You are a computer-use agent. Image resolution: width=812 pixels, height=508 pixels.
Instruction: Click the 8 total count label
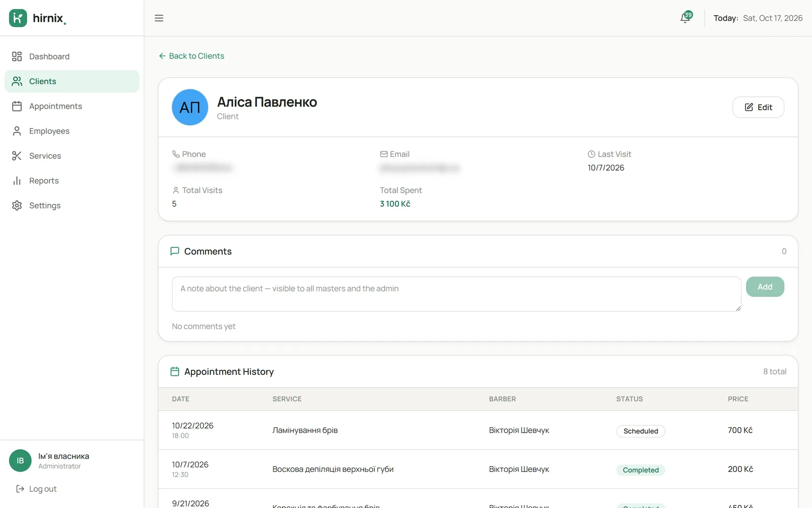coord(775,371)
